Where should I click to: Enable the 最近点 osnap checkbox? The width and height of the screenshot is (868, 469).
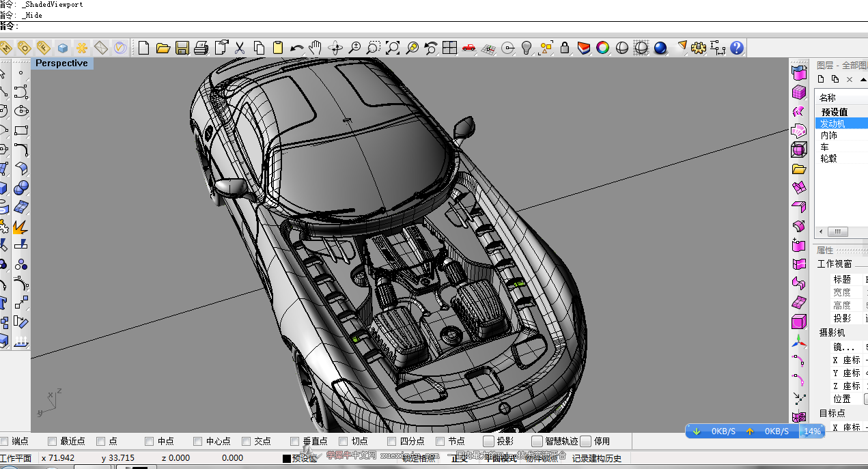(x=53, y=441)
